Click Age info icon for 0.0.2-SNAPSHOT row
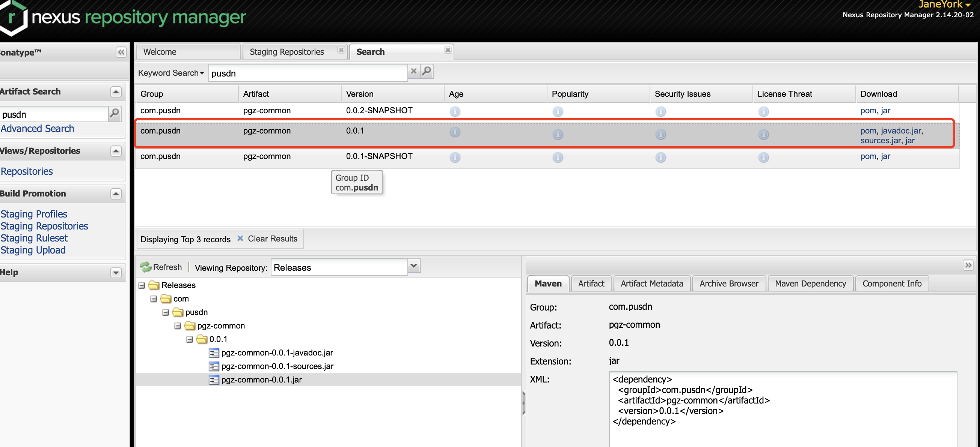Image resolution: width=980 pixels, height=447 pixels. 455,112
